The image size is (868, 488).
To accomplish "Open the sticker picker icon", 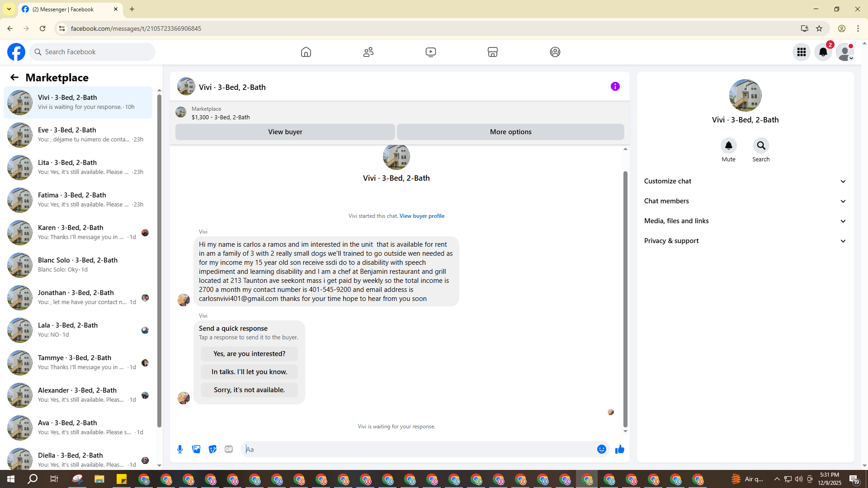I will (x=212, y=449).
